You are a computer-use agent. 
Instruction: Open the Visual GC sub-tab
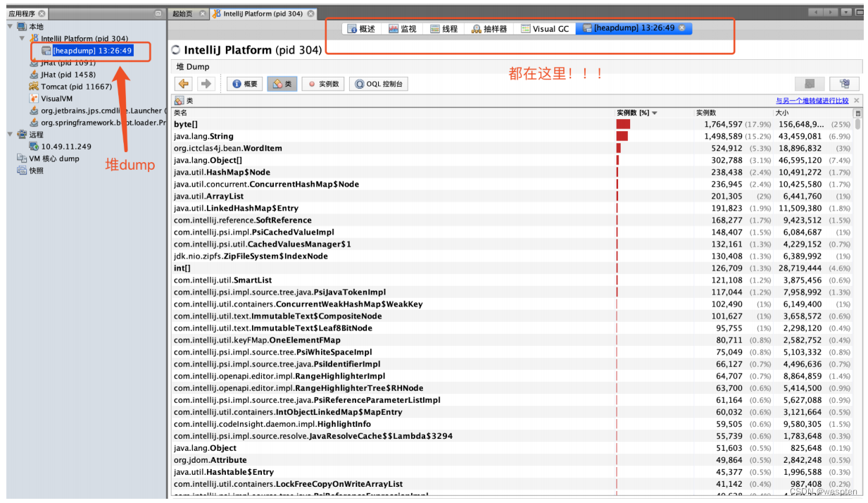(x=545, y=28)
